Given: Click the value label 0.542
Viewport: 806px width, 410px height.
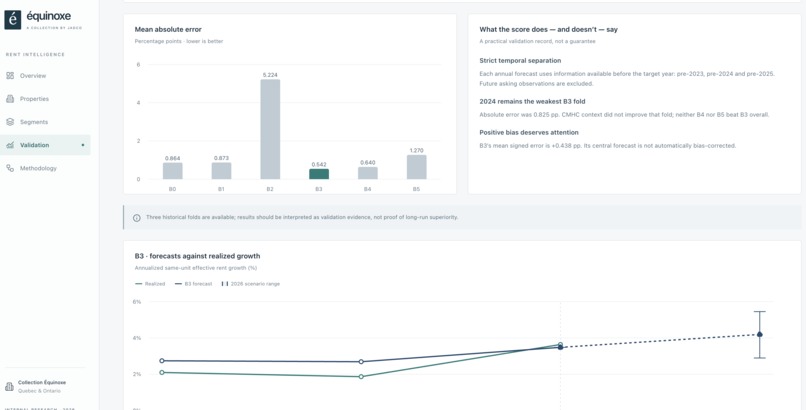Looking at the screenshot, I should (x=319, y=164).
